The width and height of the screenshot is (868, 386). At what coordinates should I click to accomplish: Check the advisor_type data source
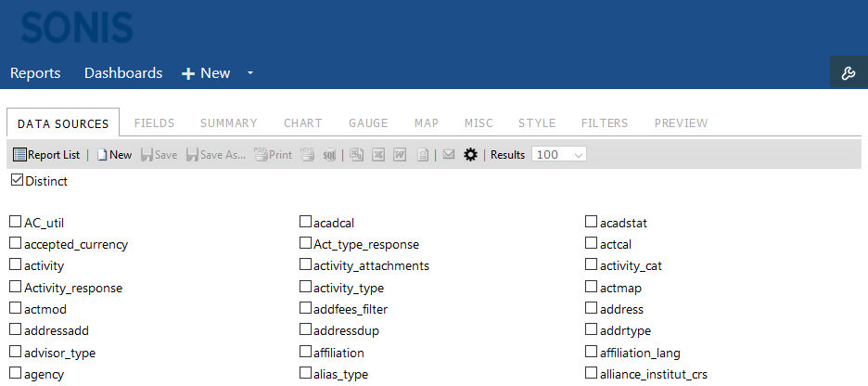(x=16, y=352)
